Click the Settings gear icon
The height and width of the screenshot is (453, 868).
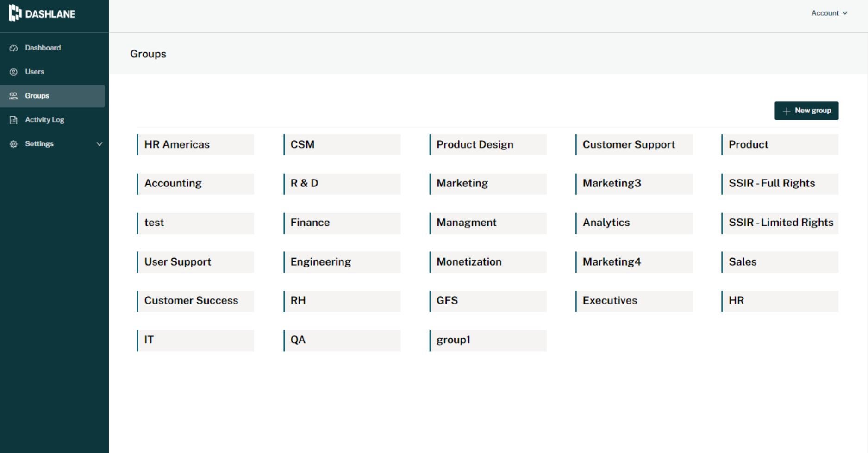(x=13, y=144)
